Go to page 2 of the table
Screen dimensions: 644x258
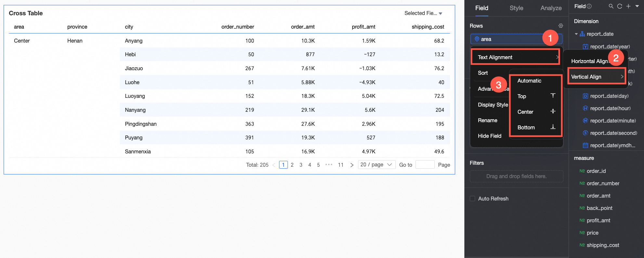pos(292,165)
